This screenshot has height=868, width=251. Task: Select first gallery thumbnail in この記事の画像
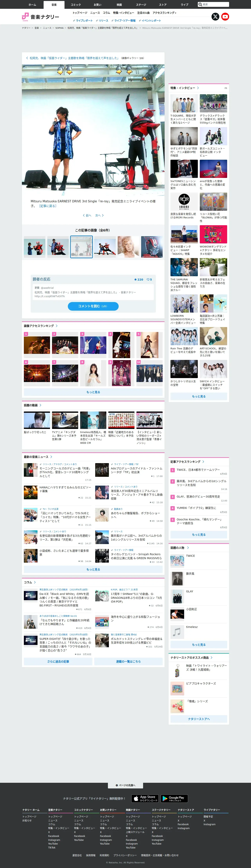point(35,247)
